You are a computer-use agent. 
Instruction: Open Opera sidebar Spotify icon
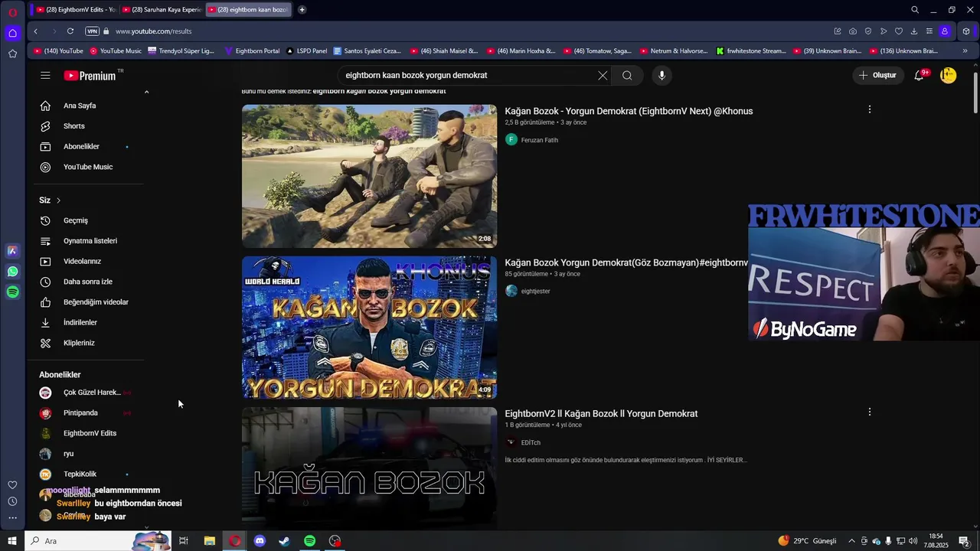pyautogui.click(x=12, y=292)
